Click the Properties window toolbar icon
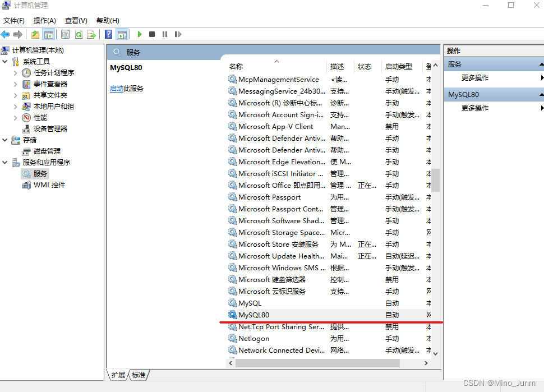Viewport: 544px width, 392px height. point(65,34)
